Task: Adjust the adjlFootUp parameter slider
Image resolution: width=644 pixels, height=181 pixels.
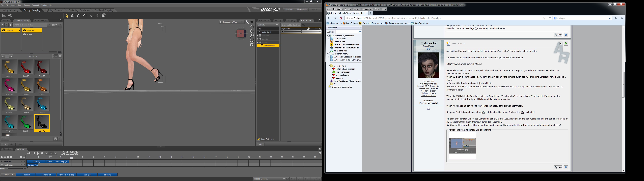Action: pos(301,32)
